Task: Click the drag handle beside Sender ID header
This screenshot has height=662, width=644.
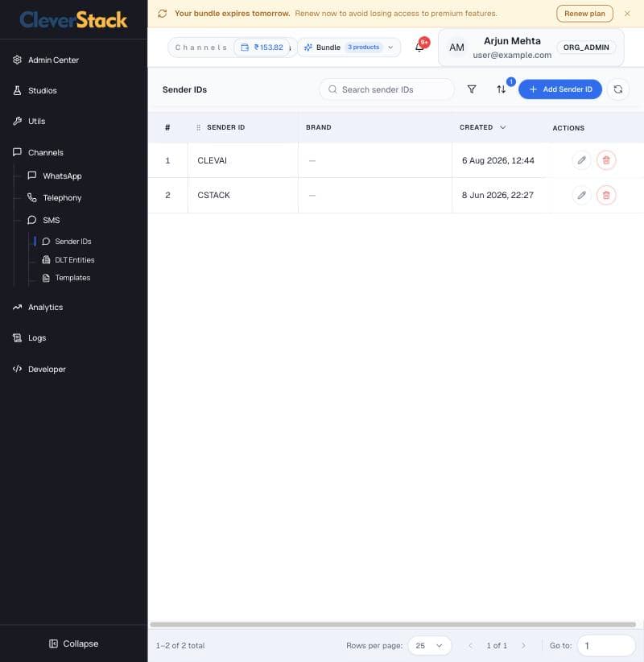Action: (198, 127)
